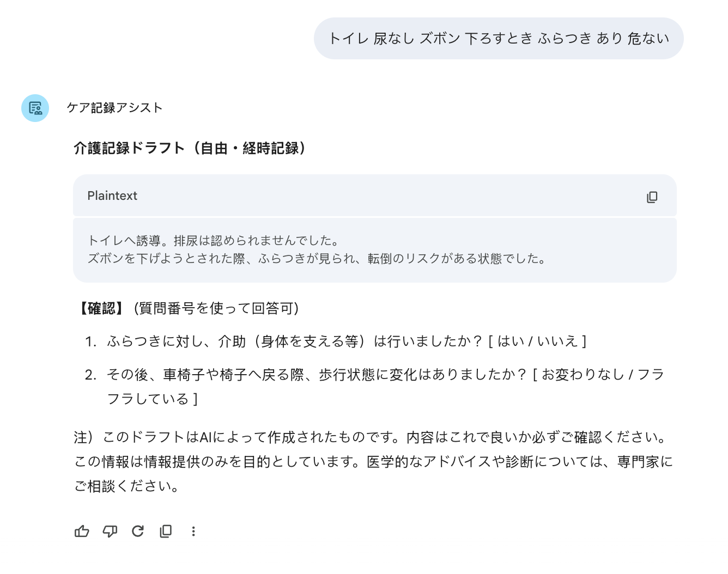Click the ケア記録アシスト assistant name
This screenshot has width=728, height=574.
114,108
